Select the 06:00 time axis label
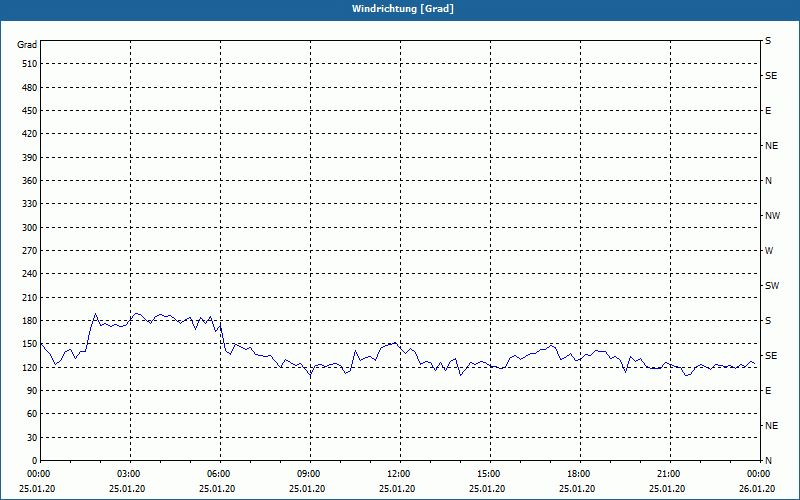Screen dimensions: 800x500 point(220,474)
